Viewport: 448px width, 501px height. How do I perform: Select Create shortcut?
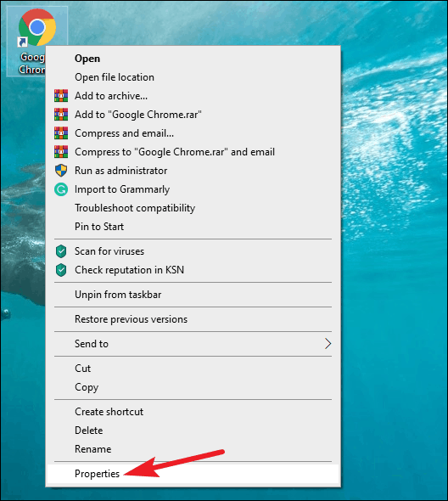click(193, 412)
